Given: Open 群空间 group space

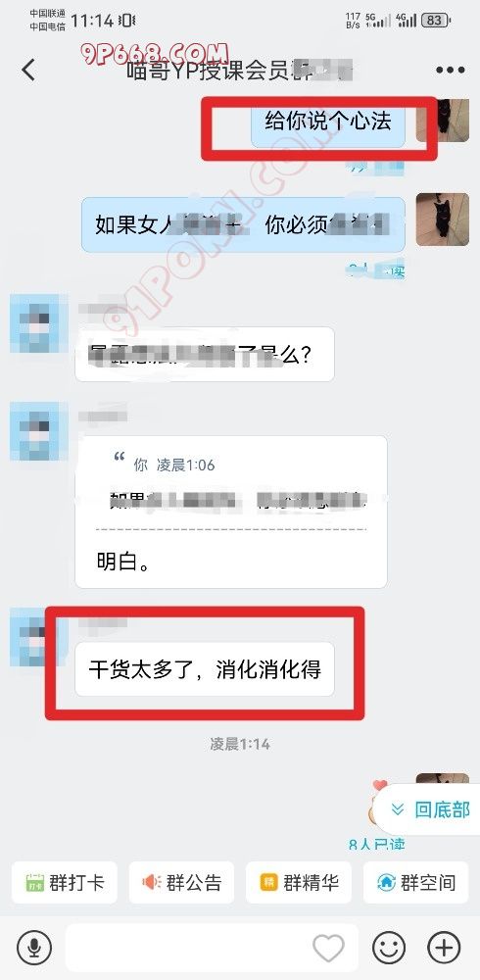Looking at the screenshot, I should click(x=415, y=882).
